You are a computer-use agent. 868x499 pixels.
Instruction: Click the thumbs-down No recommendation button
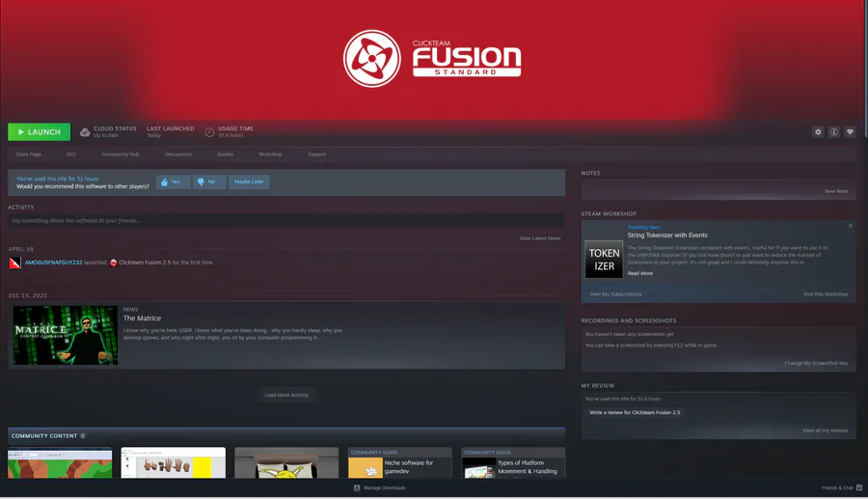(x=209, y=181)
